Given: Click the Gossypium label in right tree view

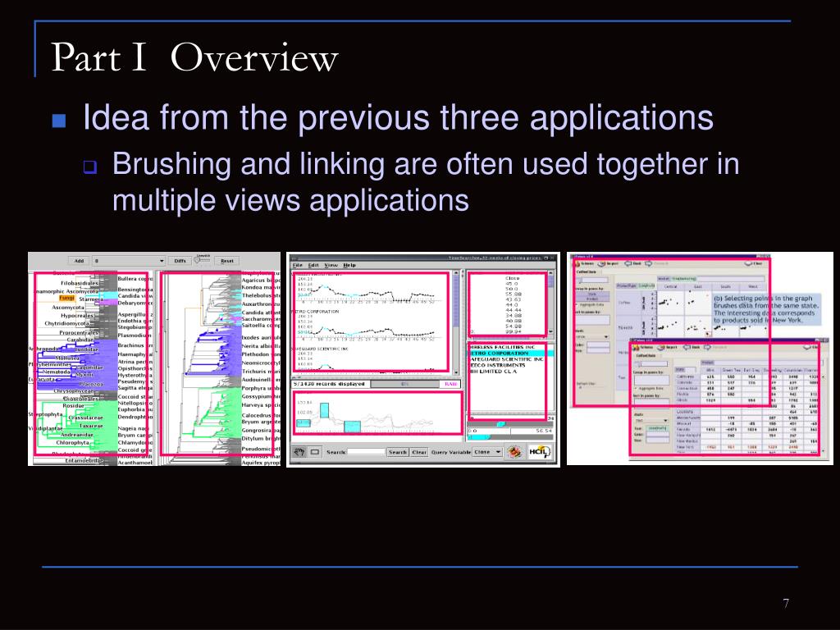Looking at the screenshot, I should coord(260,396).
